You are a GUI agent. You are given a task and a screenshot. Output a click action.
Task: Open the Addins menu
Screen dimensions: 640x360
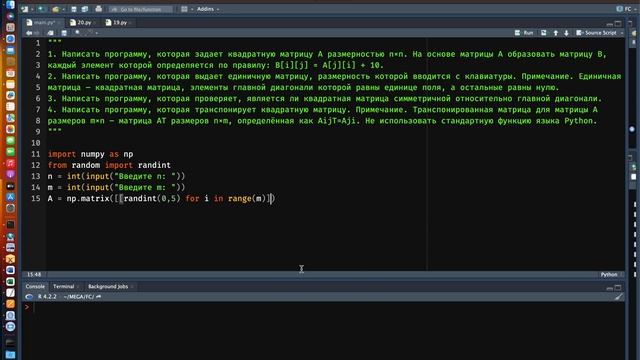[x=208, y=9]
